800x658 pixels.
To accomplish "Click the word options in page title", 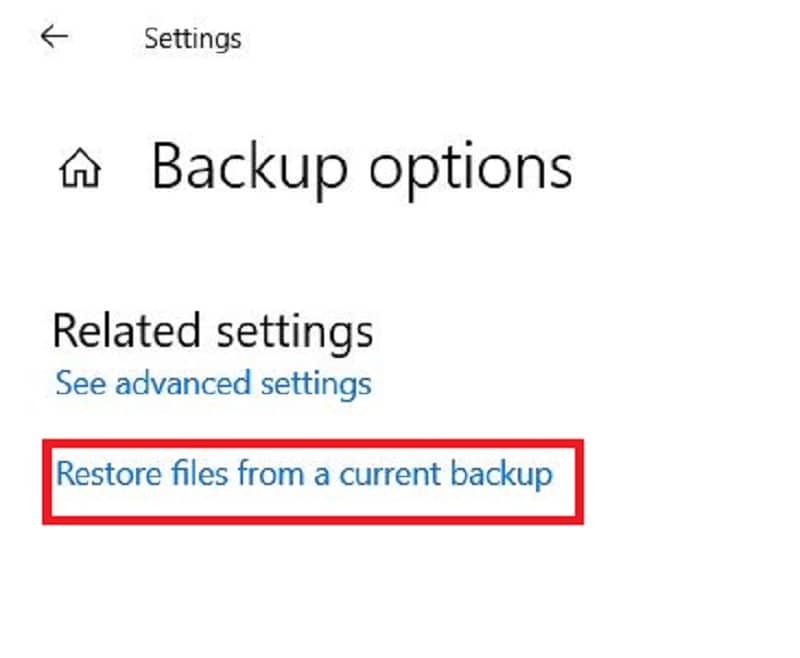I will pos(472,167).
